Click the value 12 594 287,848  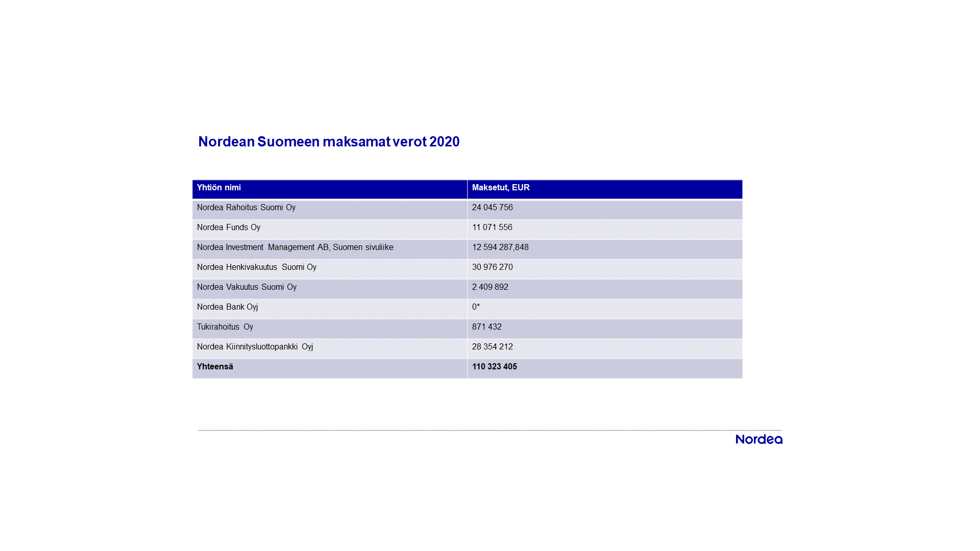(x=500, y=247)
